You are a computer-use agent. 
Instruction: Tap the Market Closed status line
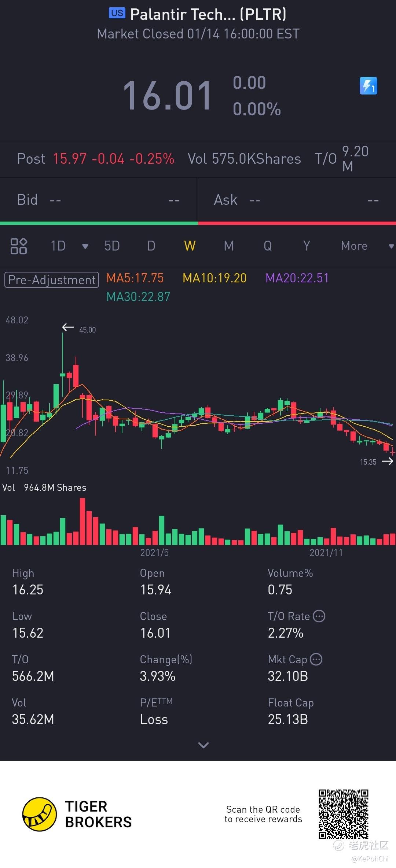pyautogui.click(x=198, y=34)
